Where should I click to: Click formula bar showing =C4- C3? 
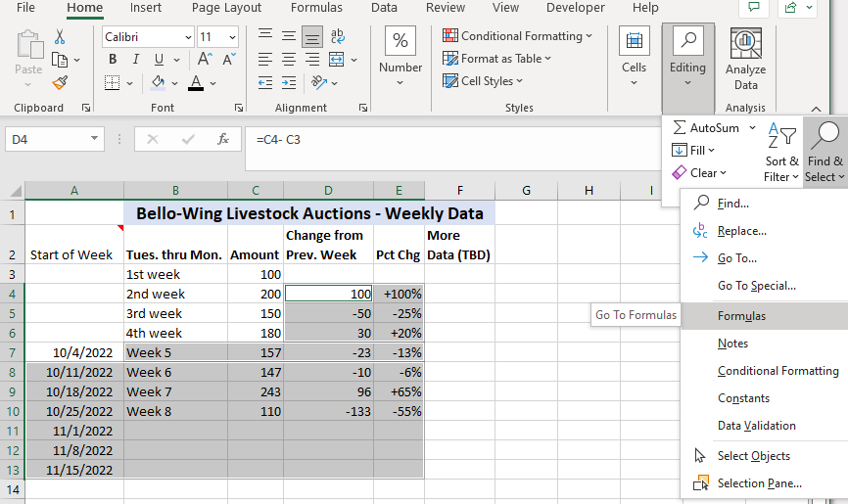[452, 148]
